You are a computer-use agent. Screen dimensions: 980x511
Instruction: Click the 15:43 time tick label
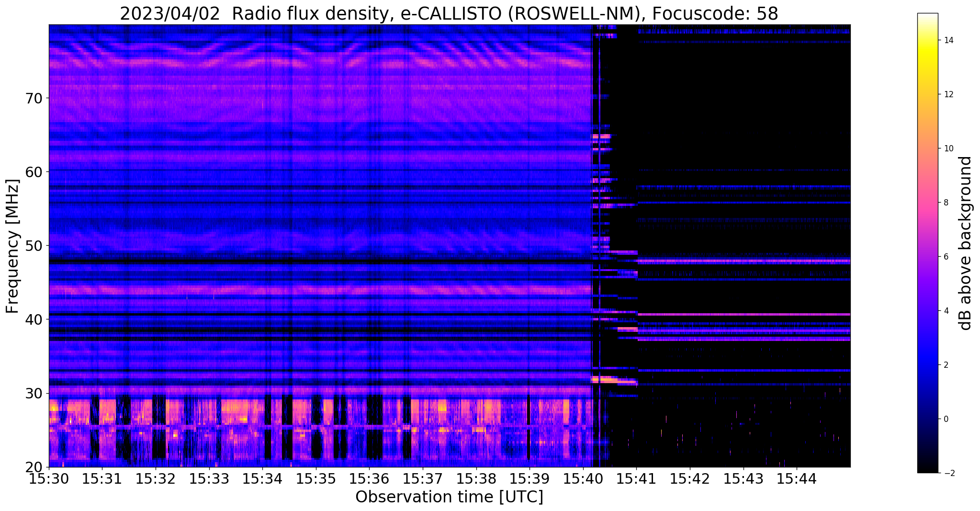pos(743,478)
